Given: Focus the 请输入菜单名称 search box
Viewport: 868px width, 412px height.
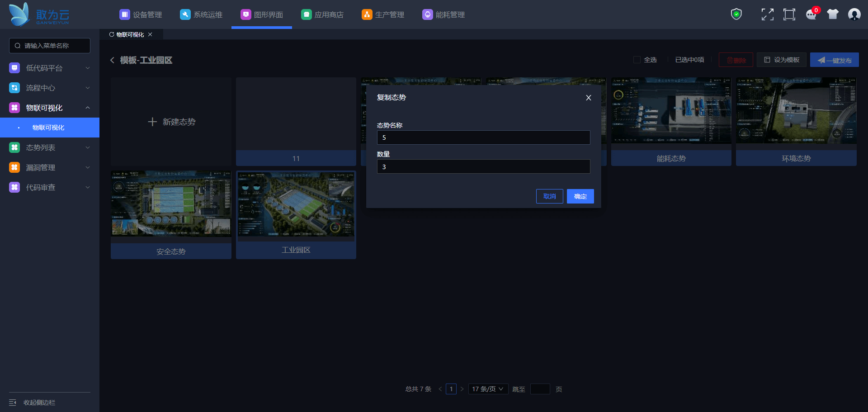Looking at the screenshot, I should click(50, 46).
